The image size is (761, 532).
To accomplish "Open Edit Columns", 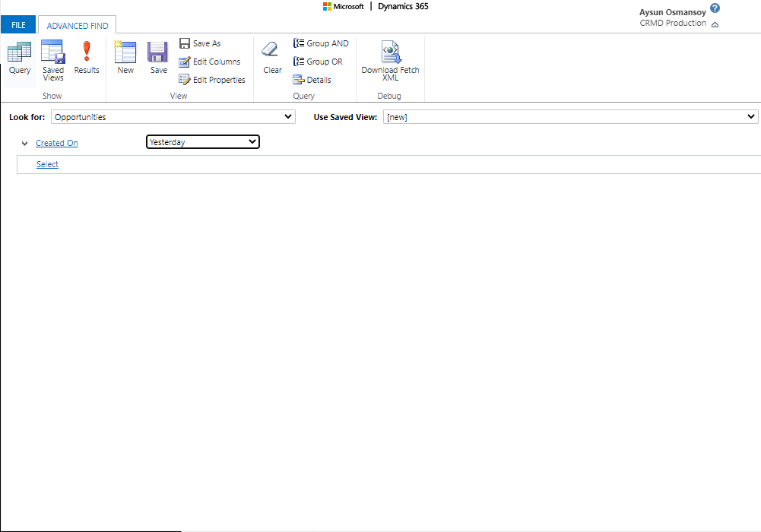I will click(x=210, y=62).
